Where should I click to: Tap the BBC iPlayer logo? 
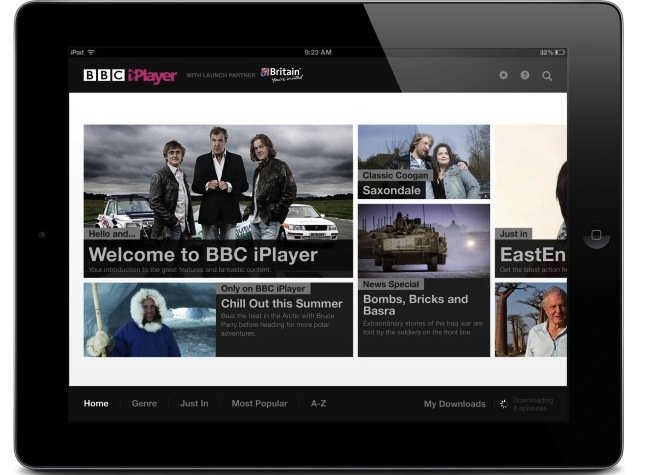(129, 76)
